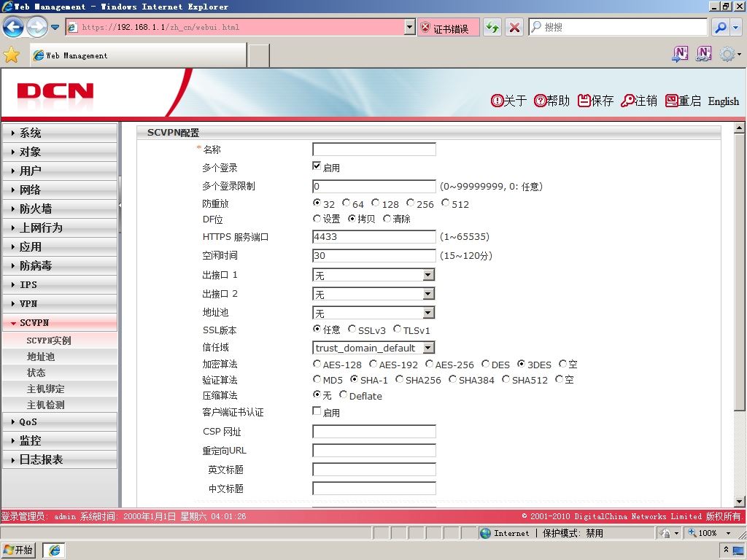Click the first OneNote toolbar icon
747x560 pixels.
(x=681, y=54)
